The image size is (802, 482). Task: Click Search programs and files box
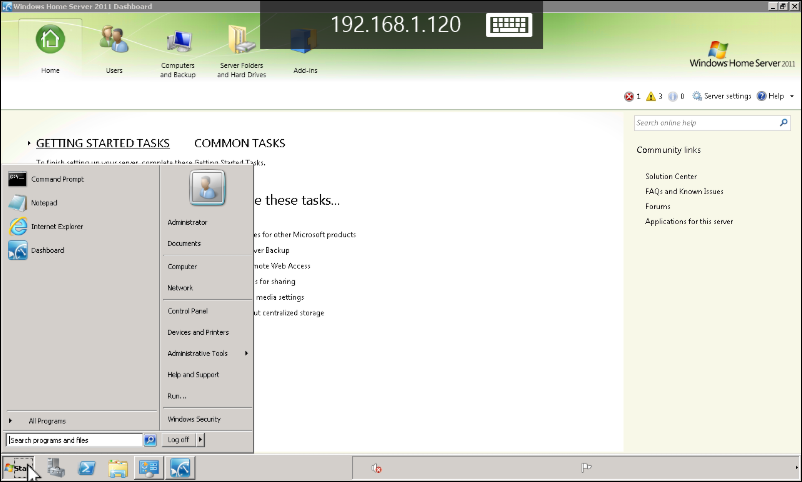click(74, 440)
